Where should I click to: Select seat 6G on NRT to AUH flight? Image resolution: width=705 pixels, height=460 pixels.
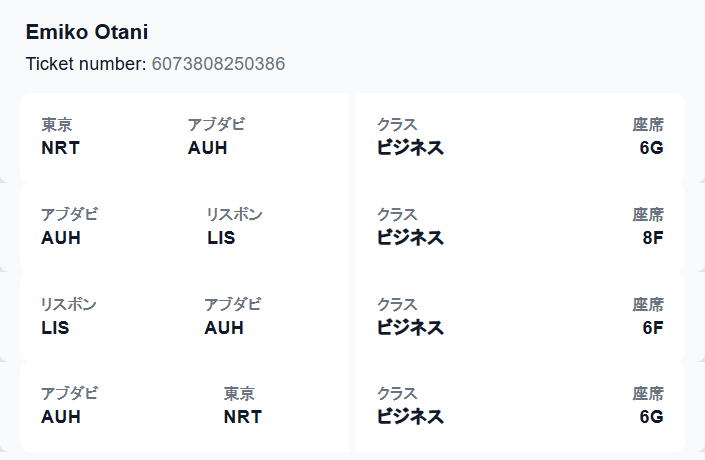point(651,147)
